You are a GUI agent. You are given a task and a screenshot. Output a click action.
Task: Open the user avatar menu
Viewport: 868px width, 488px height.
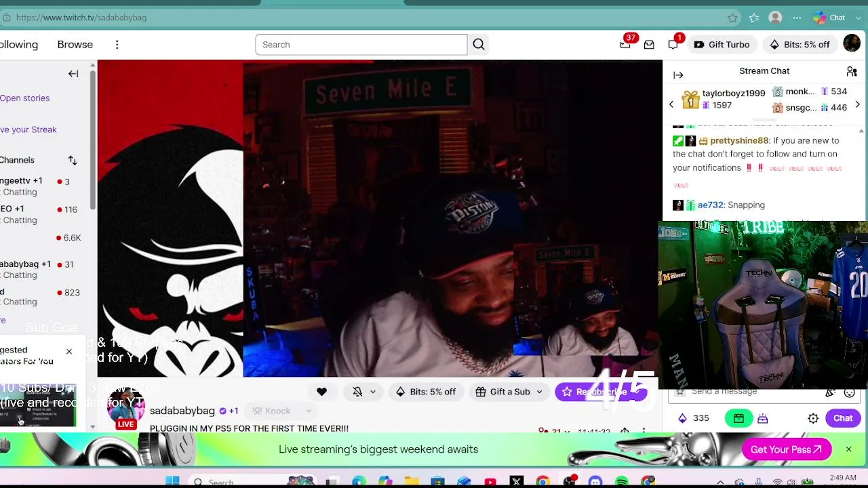(x=852, y=44)
